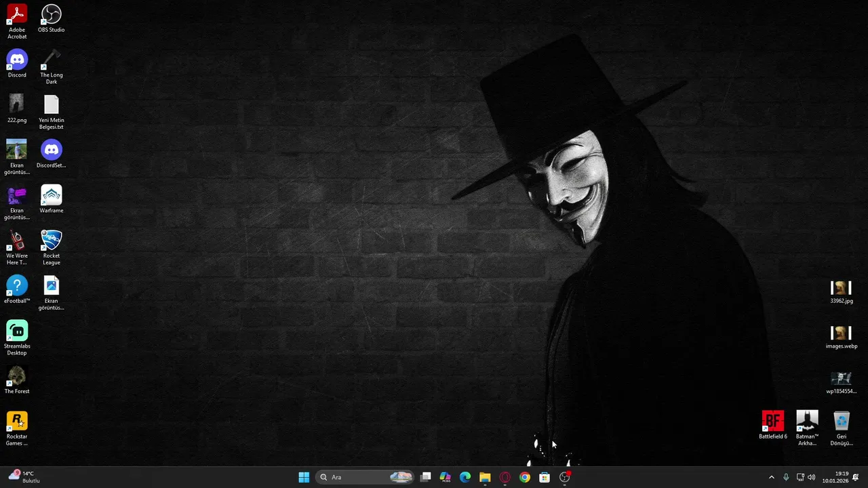Select the Rockstar Games launcher shortcut
Screen dimensions: 868x488
tap(17, 428)
